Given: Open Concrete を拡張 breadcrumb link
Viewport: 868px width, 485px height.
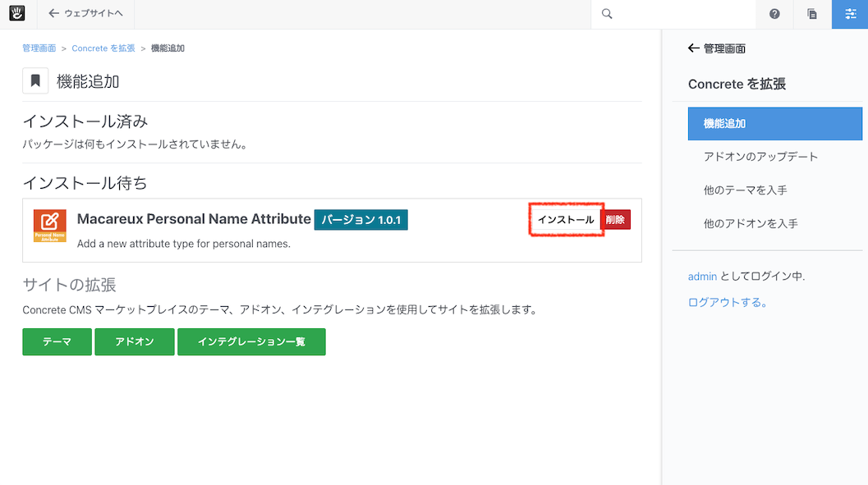Looking at the screenshot, I should tap(103, 48).
